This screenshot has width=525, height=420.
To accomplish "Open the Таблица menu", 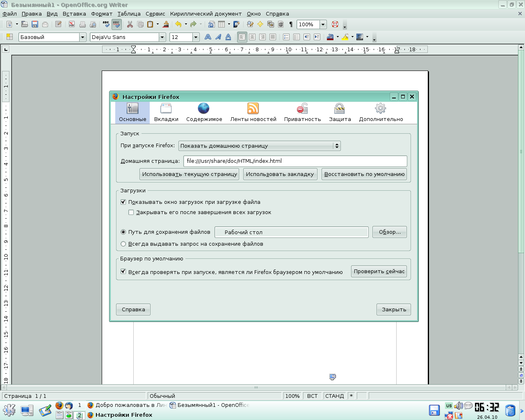I will pos(129,14).
